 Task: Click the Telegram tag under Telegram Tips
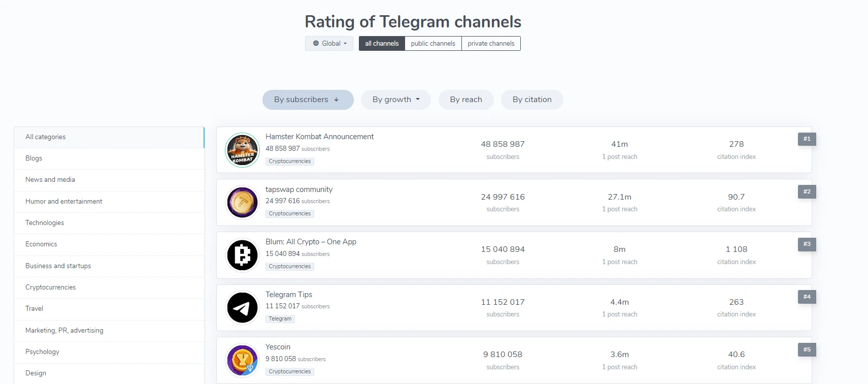click(x=280, y=319)
